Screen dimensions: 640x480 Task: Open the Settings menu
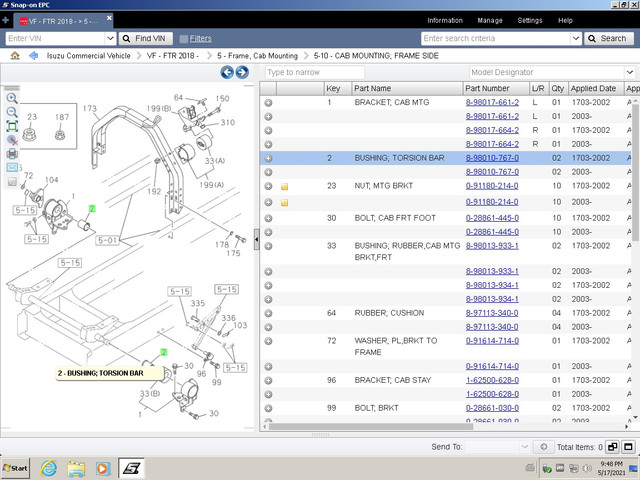pos(530,20)
